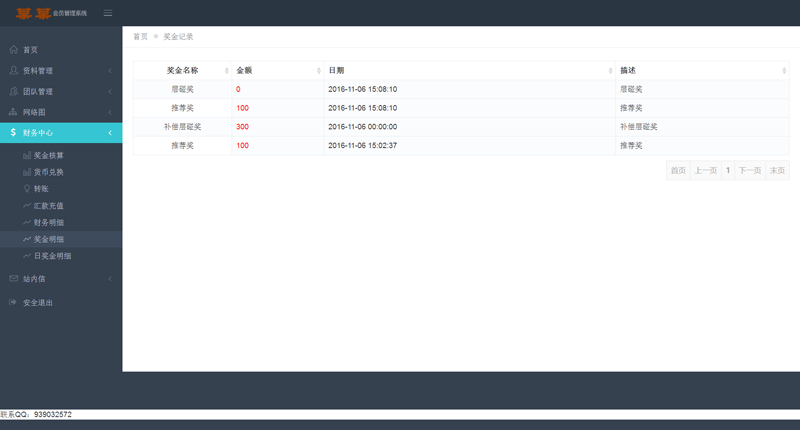Viewport: 800px width, 430px height.
Task: Click the 末页 pagination button
Action: pyautogui.click(x=778, y=170)
